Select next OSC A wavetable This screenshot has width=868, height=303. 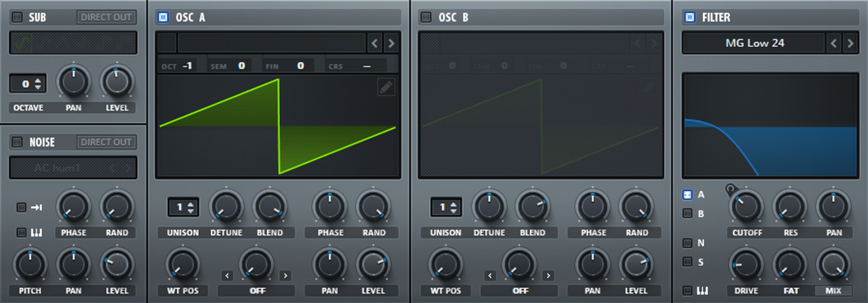pos(391,43)
